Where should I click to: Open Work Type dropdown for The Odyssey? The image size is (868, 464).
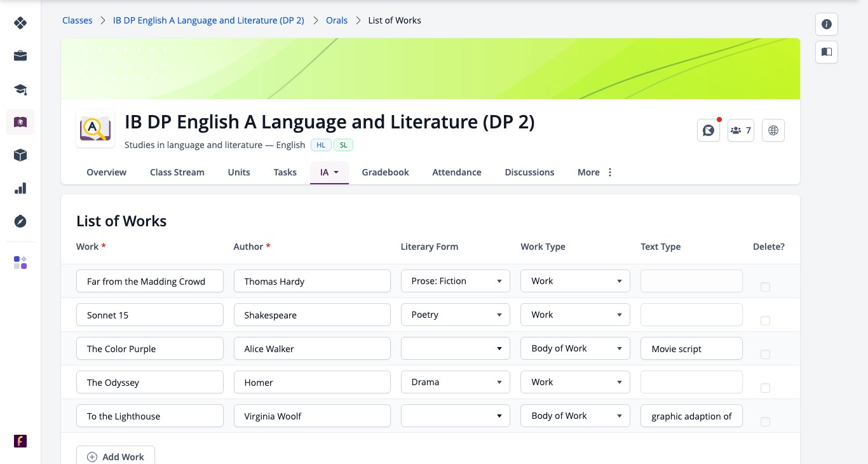pyautogui.click(x=576, y=382)
